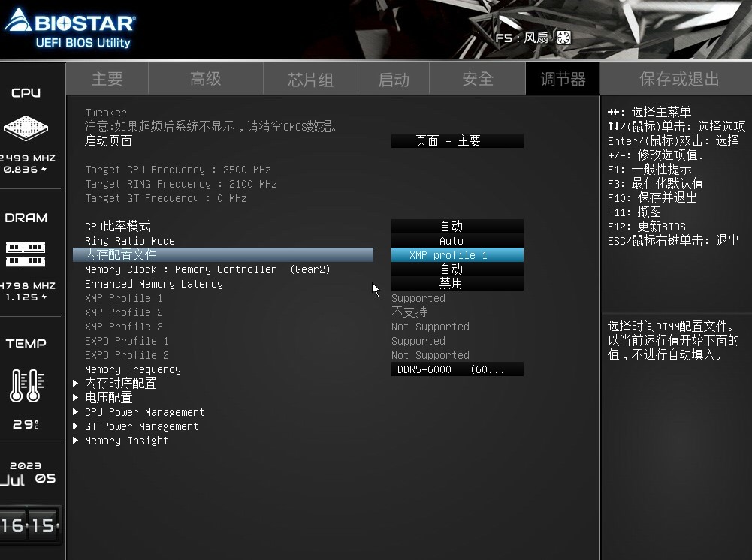Expand 内存时序配置 submenu

(x=120, y=384)
